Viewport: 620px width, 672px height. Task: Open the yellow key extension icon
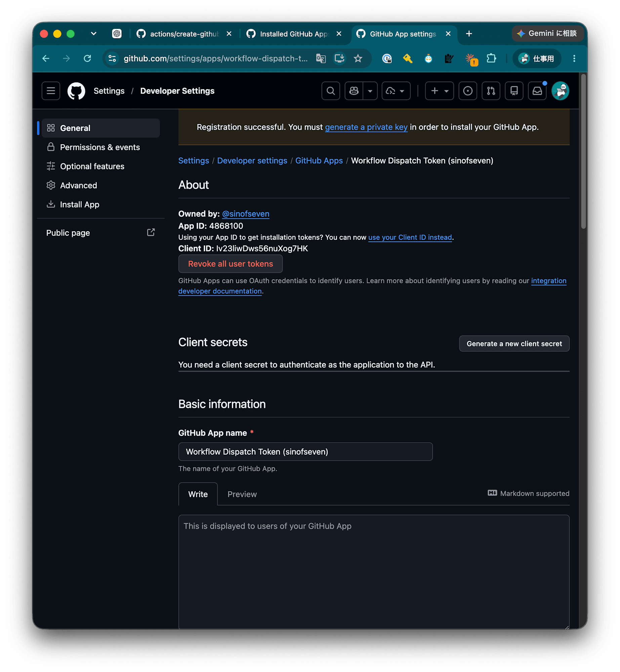[x=407, y=58]
